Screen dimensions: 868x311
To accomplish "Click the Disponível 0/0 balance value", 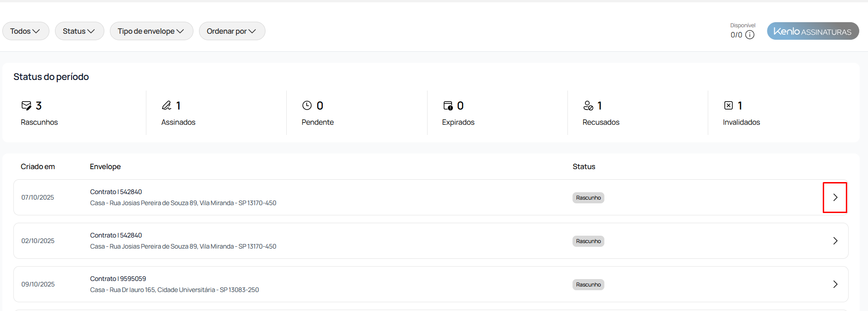I will coord(736,35).
